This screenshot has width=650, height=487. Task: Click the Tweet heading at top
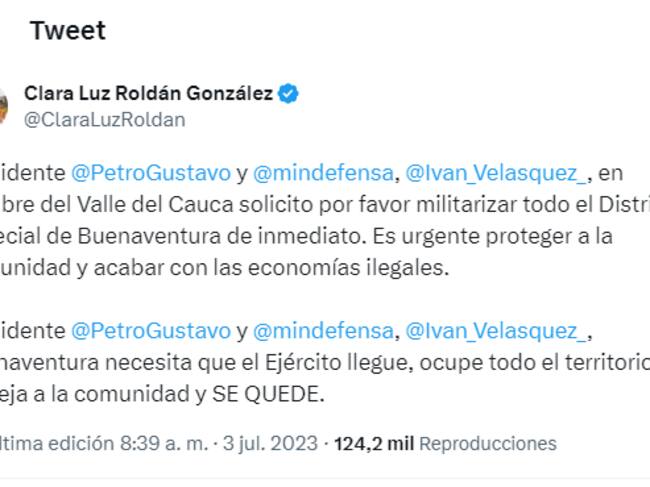pyautogui.click(x=67, y=31)
